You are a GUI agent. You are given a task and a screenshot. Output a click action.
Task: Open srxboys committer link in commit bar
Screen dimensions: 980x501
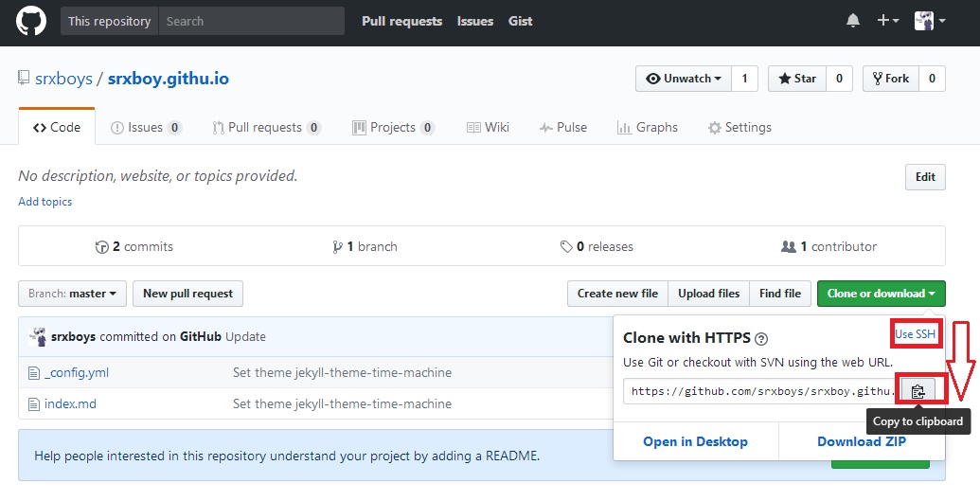point(73,336)
